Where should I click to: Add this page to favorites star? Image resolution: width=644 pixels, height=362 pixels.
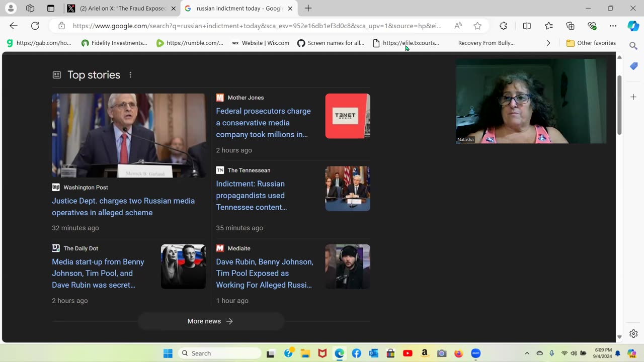coord(477,26)
